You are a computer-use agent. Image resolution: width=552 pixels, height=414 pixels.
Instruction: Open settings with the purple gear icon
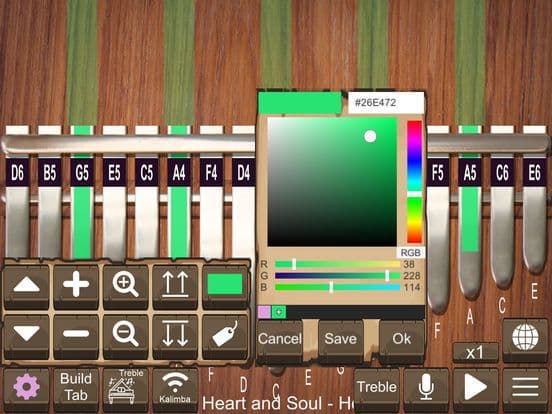[x=26, y=389]
